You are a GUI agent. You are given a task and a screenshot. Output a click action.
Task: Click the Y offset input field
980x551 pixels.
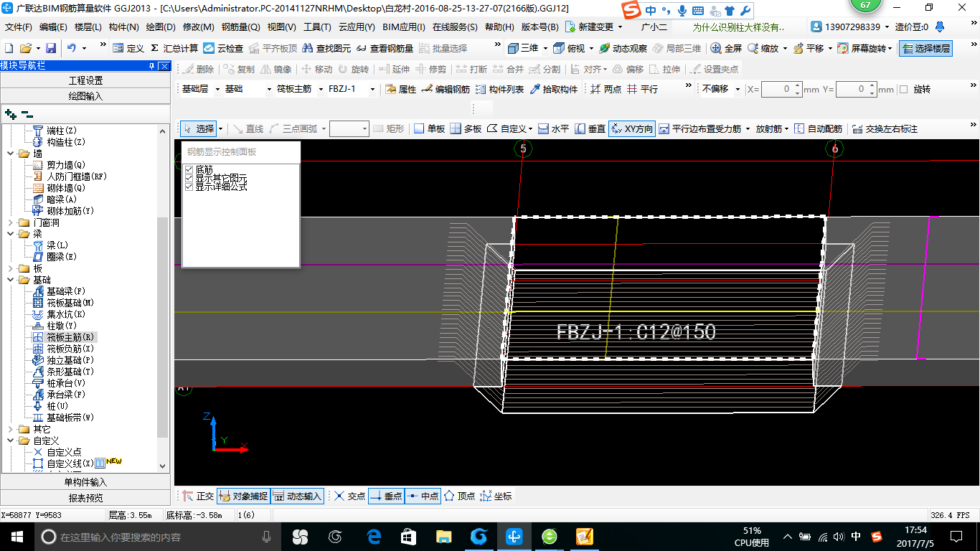pos(857,89)
